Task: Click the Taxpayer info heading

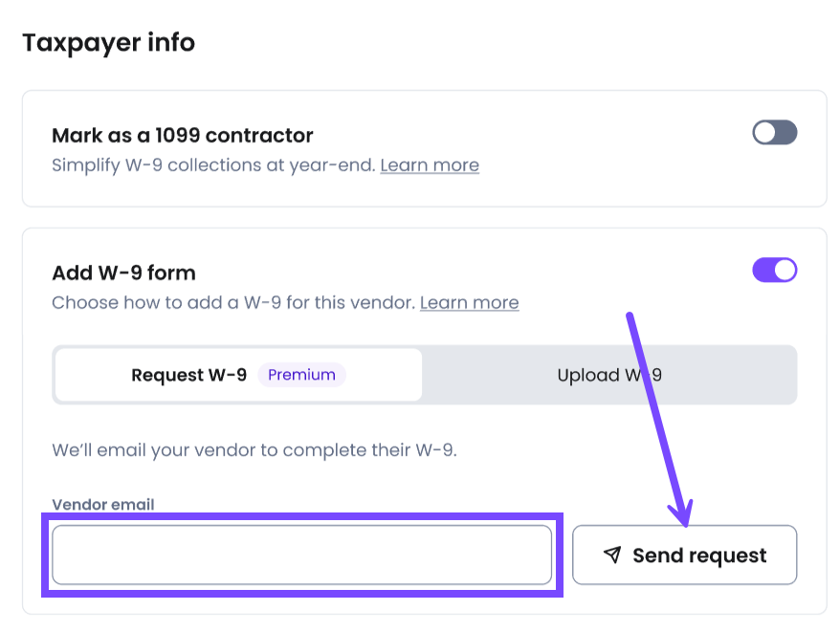Action: tap(108, 43)
